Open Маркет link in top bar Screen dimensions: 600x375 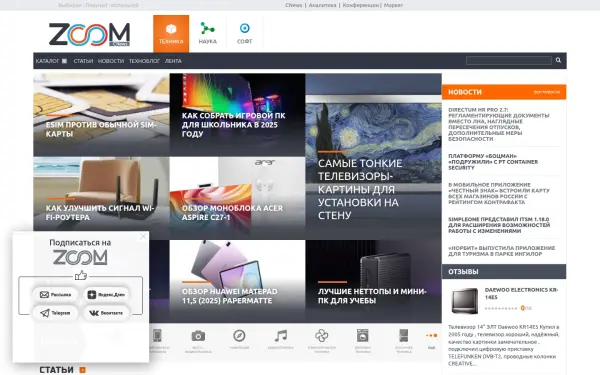point(393,5)
